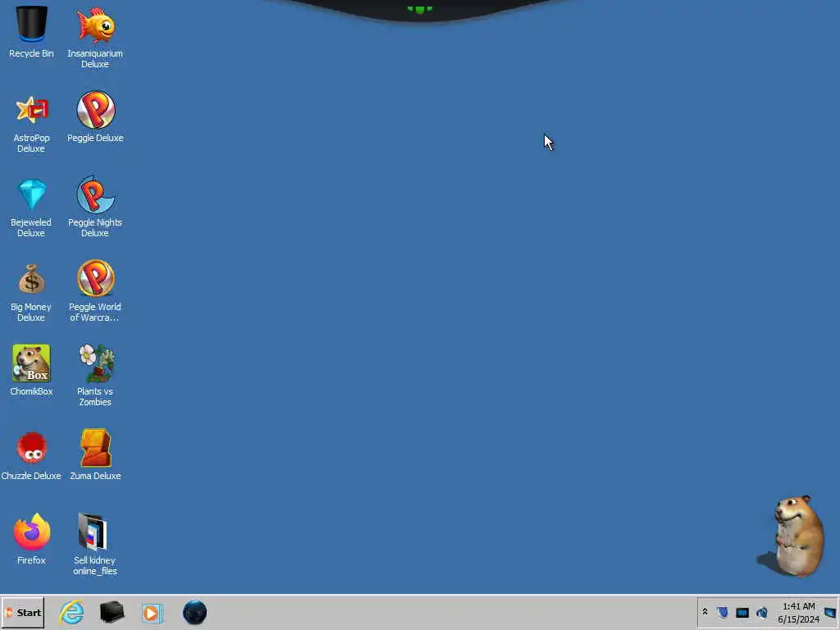Click the dark drop-down bar with green lights

pos(420,10)
